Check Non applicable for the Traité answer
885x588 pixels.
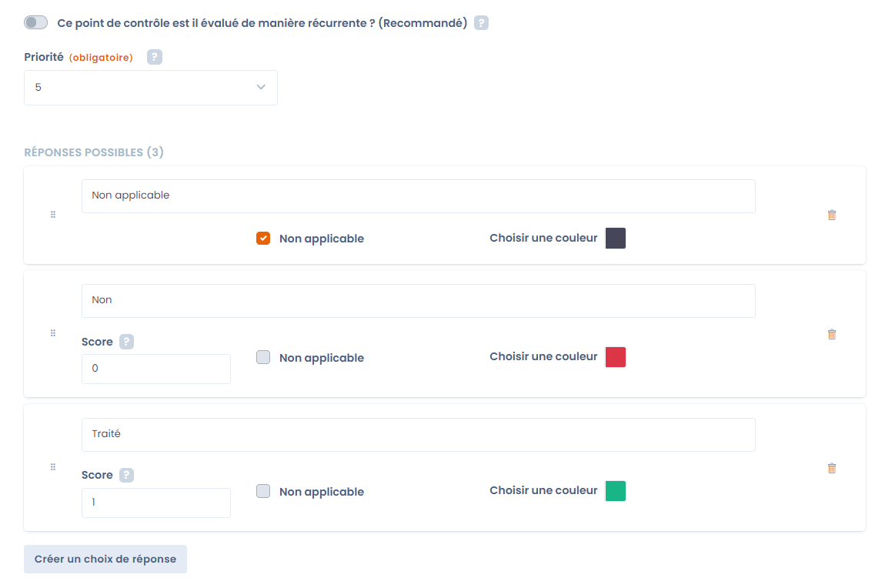pos(263,491)
